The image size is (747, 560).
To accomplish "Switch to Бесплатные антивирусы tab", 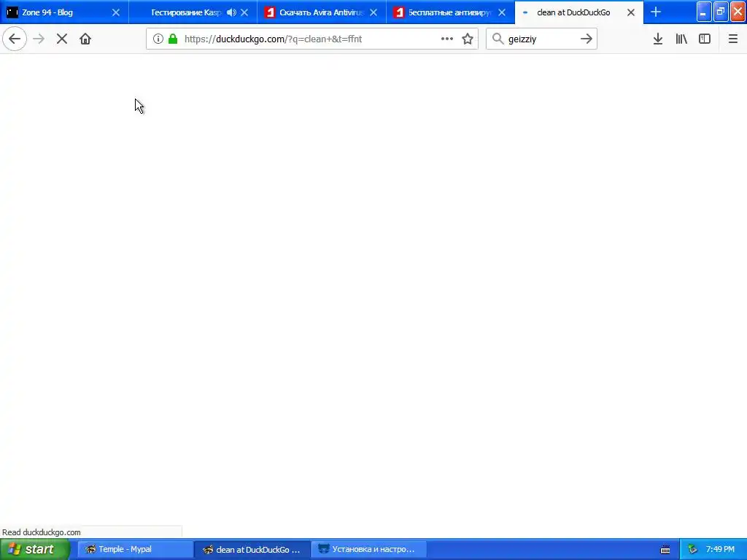I will click(450, 12).
